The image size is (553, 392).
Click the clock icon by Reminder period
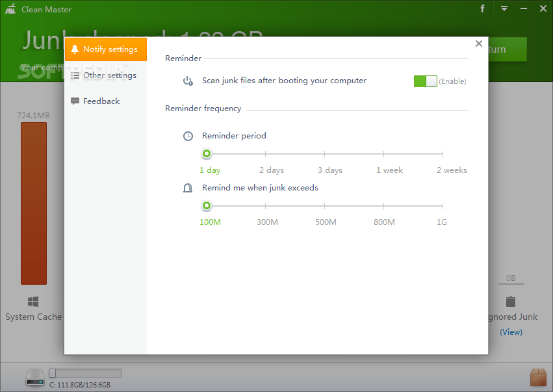point(188,136)
